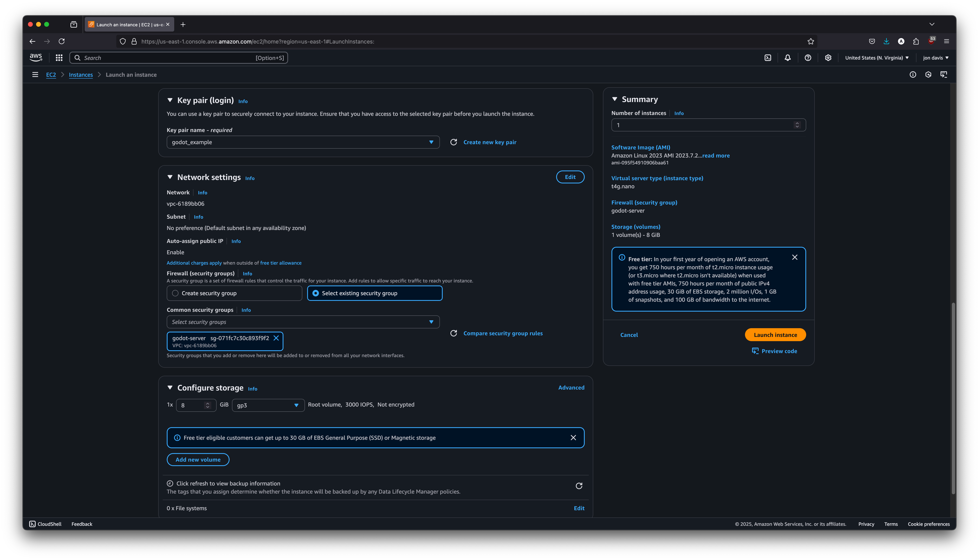
Task: Dismiss the EBS free tier storage notice
Action: (573, 438)
